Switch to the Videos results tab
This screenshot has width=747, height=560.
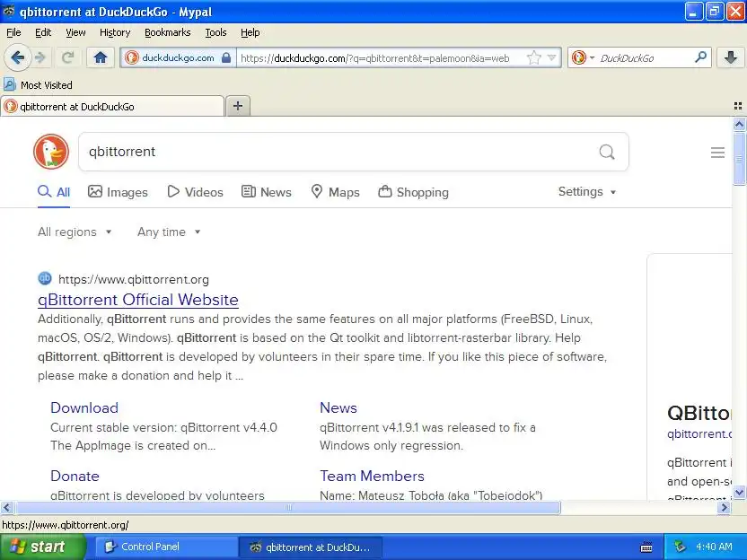click(x=196, y=192)
